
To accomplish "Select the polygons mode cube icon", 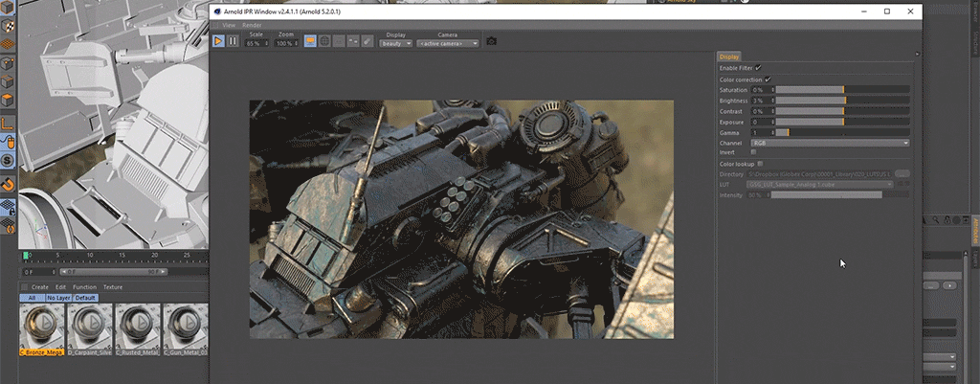I will [x=8, y=100].
